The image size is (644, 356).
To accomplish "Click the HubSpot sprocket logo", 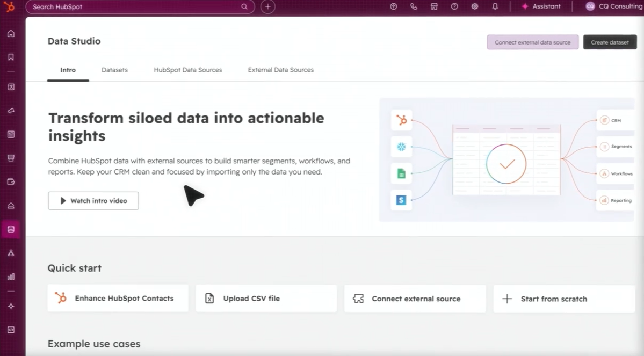I will click(9, 6).
